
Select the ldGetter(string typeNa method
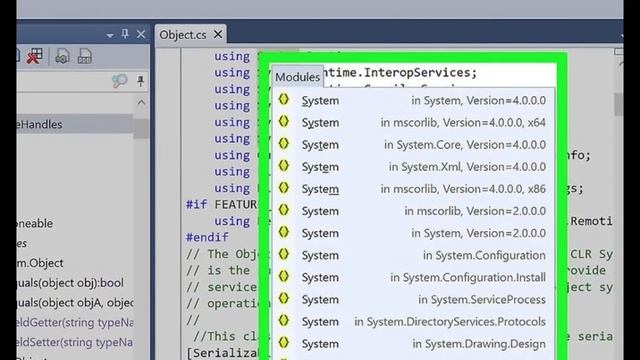pyautogui.click(x=75, y=322)
